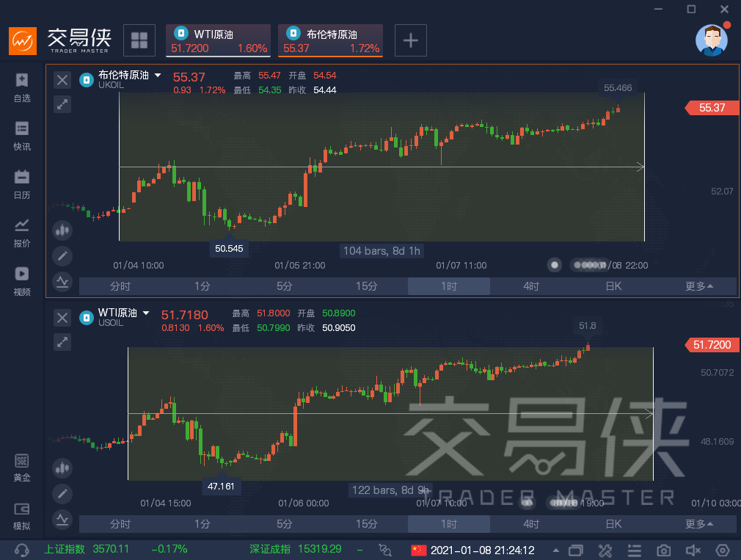Open the 自选 watchlist sidebar icon
Screen dimensions: 741x560
22,88
